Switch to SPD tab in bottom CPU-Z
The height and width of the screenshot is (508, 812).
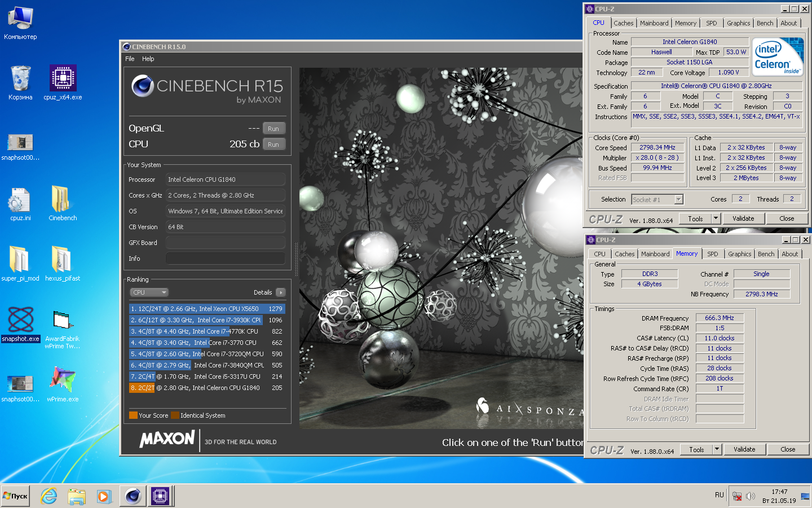click(713, 254)
